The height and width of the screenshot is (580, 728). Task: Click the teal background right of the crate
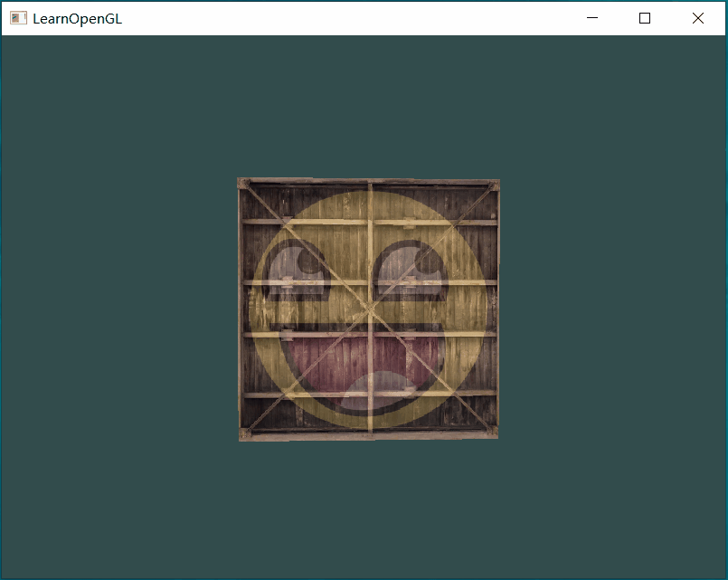(615, 308)
